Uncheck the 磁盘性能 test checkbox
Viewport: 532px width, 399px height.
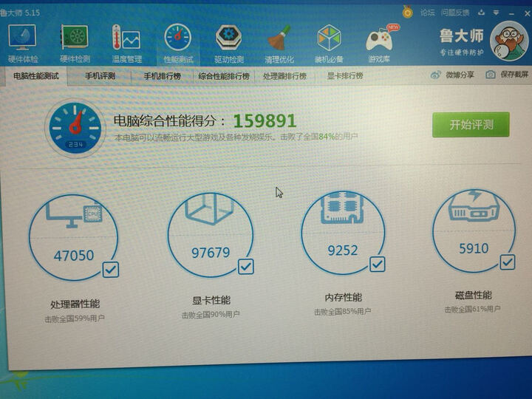[x=508, y=262]
